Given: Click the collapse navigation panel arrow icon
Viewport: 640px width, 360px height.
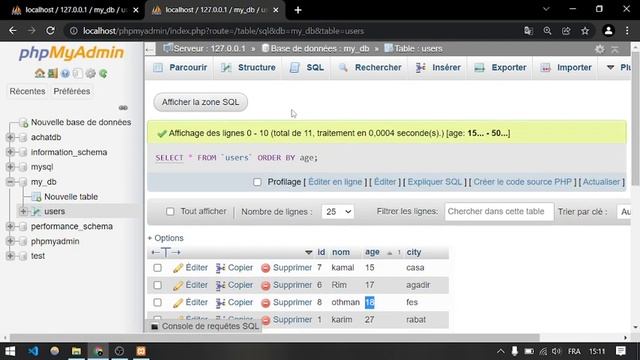Looking at the screenshot, I should tap(150, 49).
